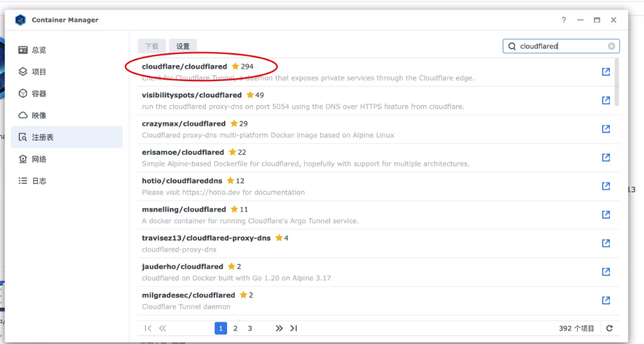The height and width of the screenshot is (344, 644).
Task: Select the 注册表 registry section
Action: click(67, 137)
